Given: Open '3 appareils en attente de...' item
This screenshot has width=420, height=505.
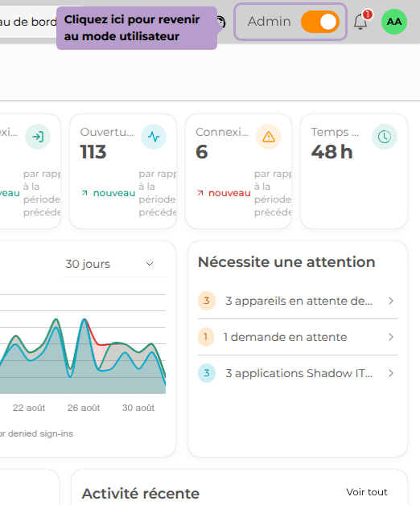Looking at the screenshot, I should 298,301.
